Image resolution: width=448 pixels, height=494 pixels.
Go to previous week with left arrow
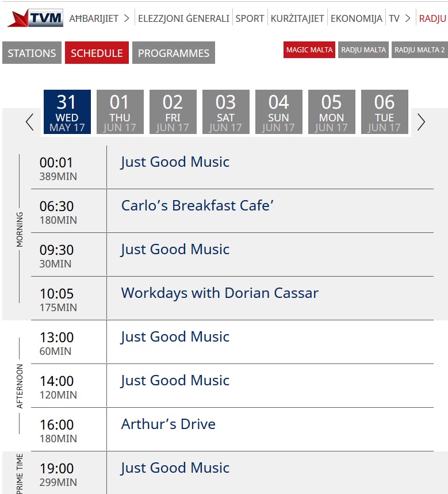coord(30,122)
